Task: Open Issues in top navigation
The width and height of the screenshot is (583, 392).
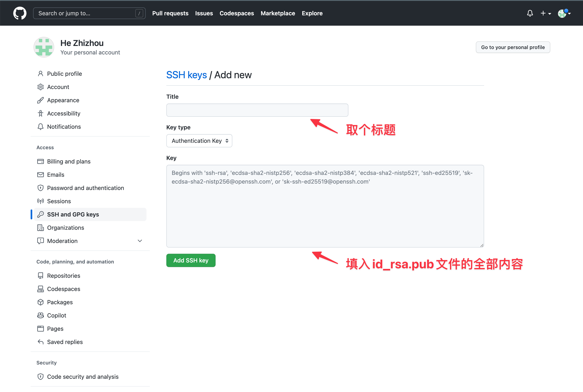Action: tap(204, 13)
